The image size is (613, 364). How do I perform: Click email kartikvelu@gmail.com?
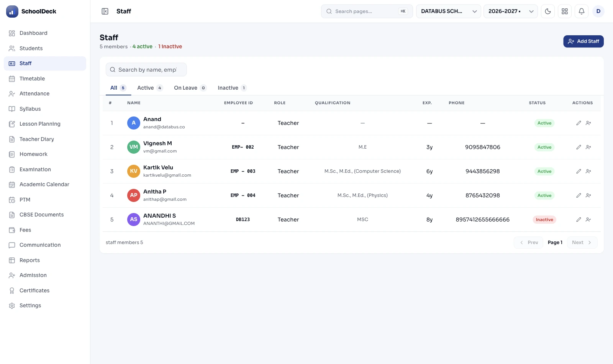tap(167, 175)
